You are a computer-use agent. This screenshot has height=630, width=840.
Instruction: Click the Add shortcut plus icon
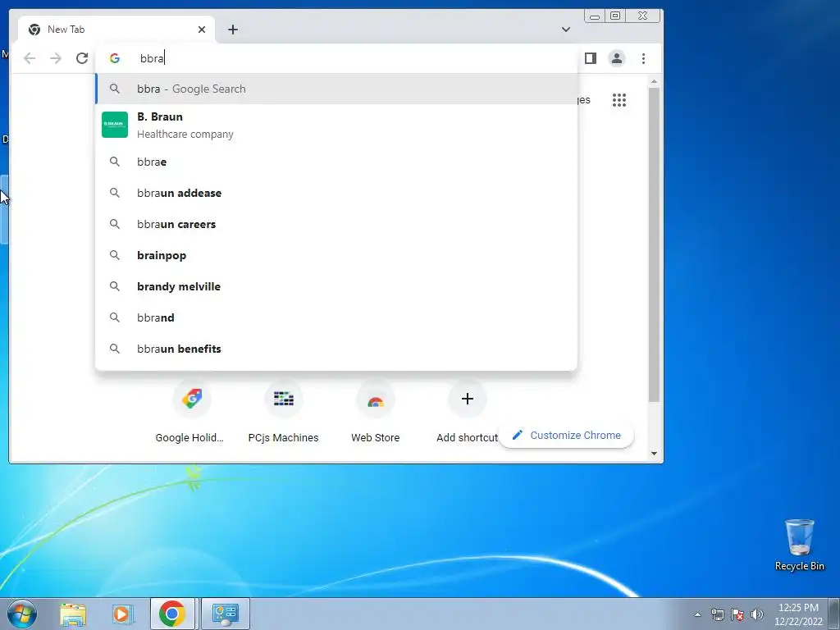click(x=467, y=399)
